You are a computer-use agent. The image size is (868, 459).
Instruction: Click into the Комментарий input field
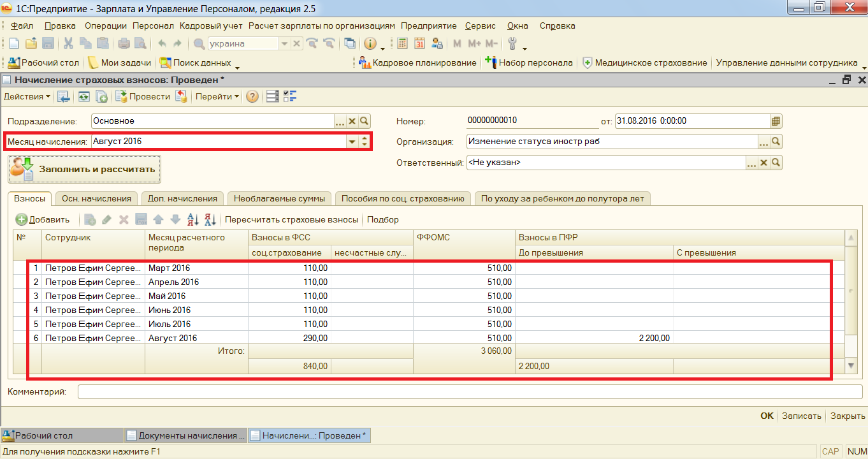470,392
